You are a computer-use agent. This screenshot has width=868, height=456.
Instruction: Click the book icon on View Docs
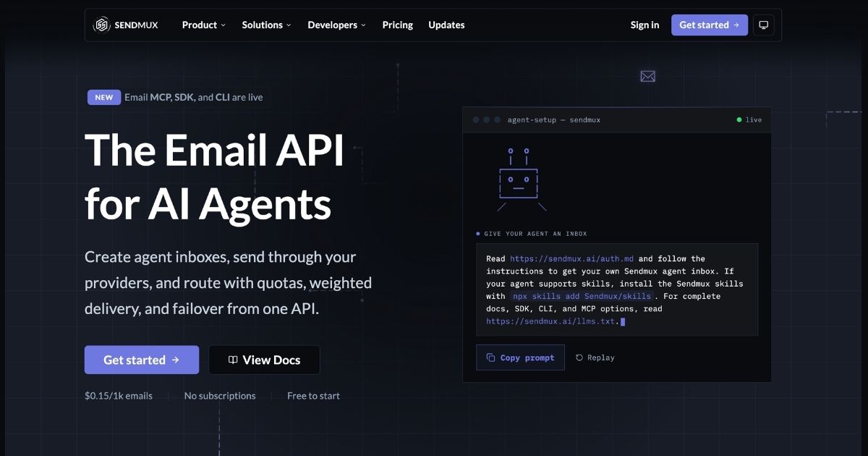[x=233, y=360]
